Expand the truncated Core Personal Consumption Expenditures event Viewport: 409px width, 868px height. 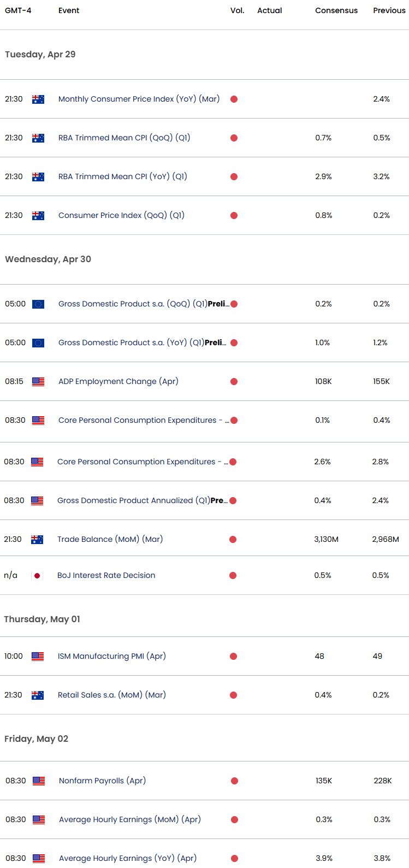tap(143, 420)
